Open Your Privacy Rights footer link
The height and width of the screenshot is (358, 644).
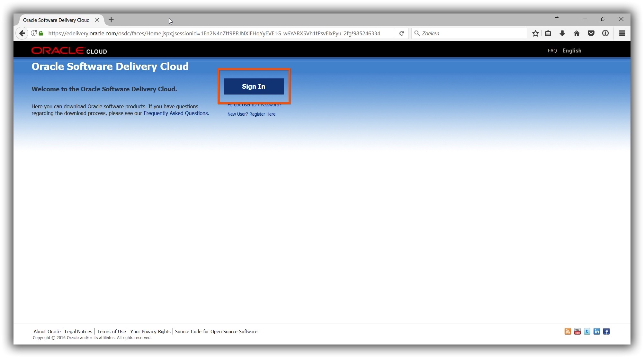point(150,331)
